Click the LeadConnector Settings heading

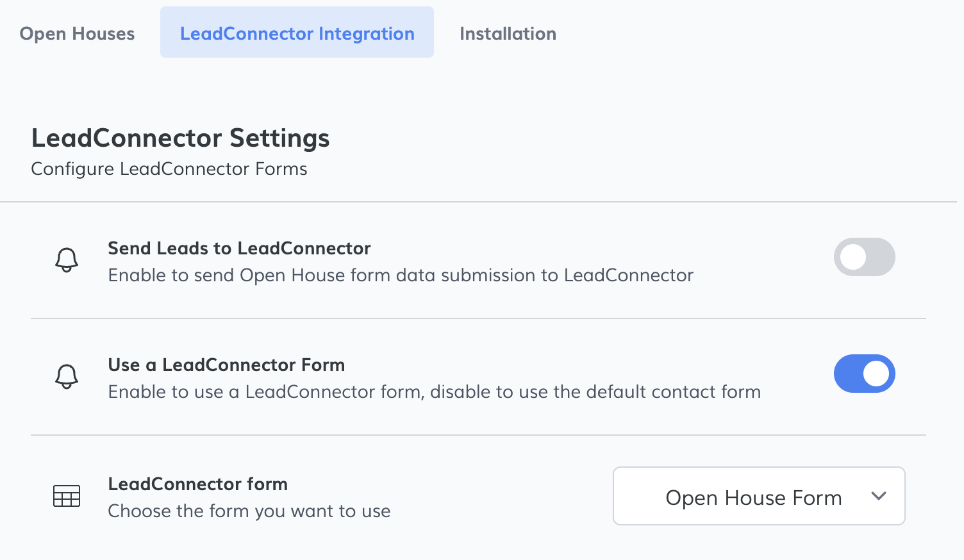click(180, 138)
